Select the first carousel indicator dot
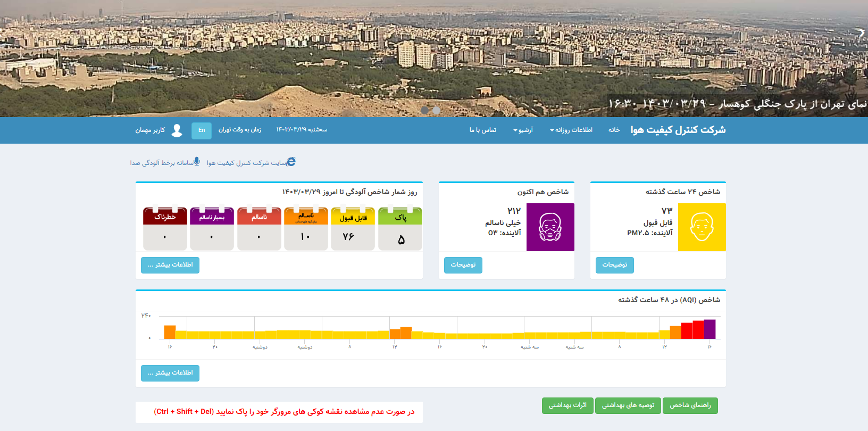Image resolution: width=868 pixels, height=431 pixels. pos(424,110)
